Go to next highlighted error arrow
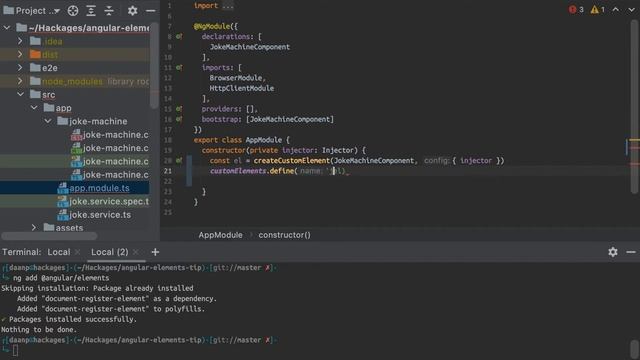 pos(631,9)
